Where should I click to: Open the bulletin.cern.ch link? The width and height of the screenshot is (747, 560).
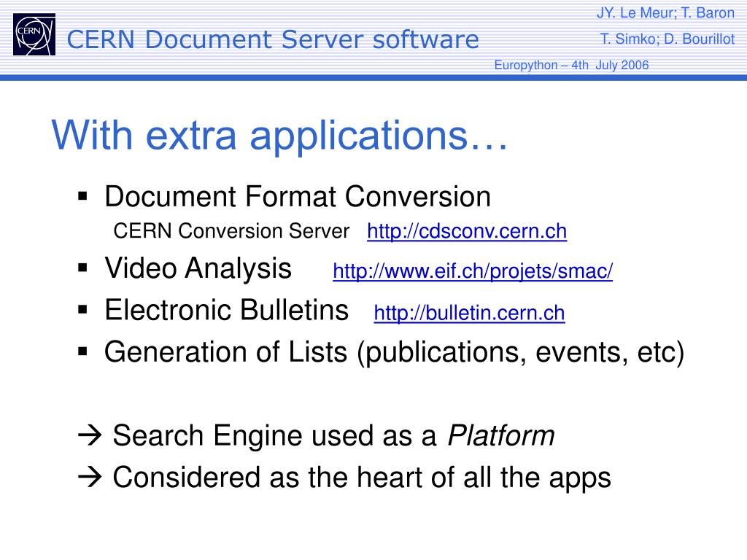point(469,313)
